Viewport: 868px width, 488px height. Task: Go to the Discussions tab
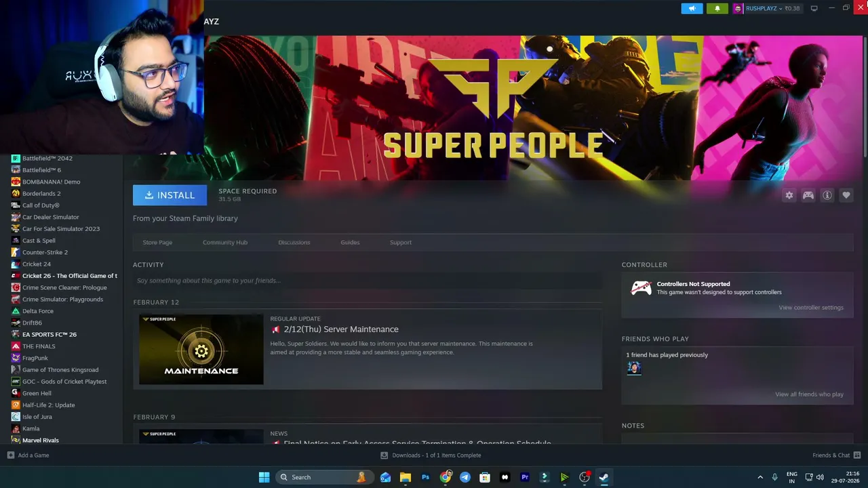pos(294,243)
